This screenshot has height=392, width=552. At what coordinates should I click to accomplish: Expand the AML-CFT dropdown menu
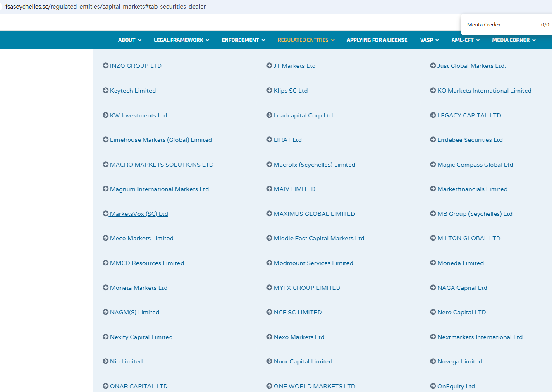click(x=466, y=40)
